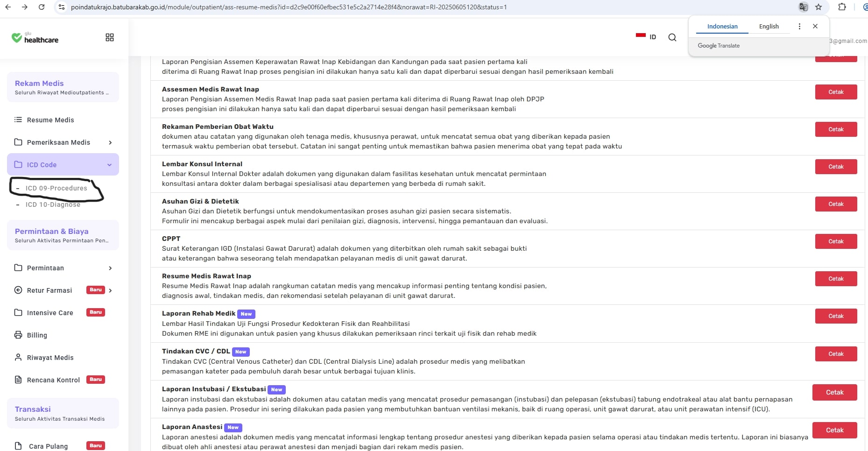The image size is (868, 451).
Task: Click the Laporan Rehab Medik title
Action: [198, 313]
